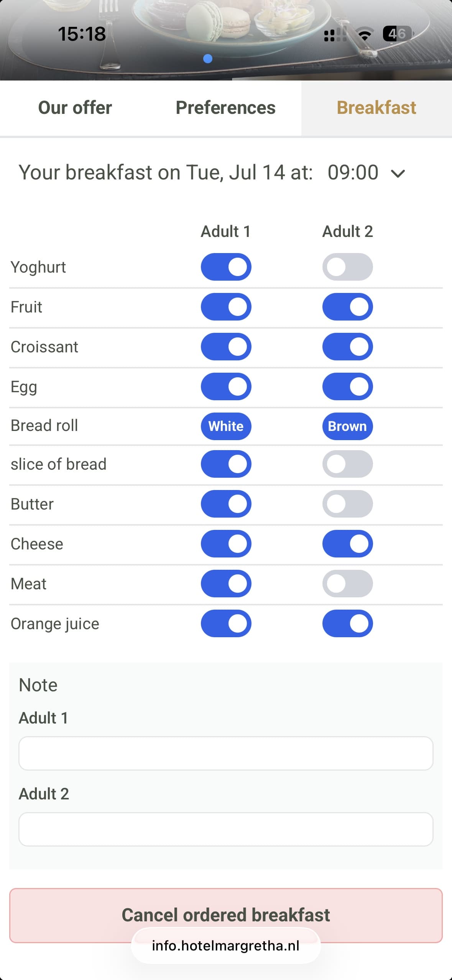Enable slice of bread for Adult 2
The width and height of the screenshot is (452, 980).
[348, 464]
